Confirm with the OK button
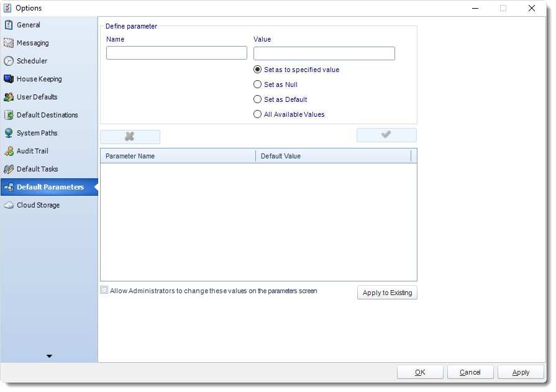556x392 pixels. (x=420, y=372)
